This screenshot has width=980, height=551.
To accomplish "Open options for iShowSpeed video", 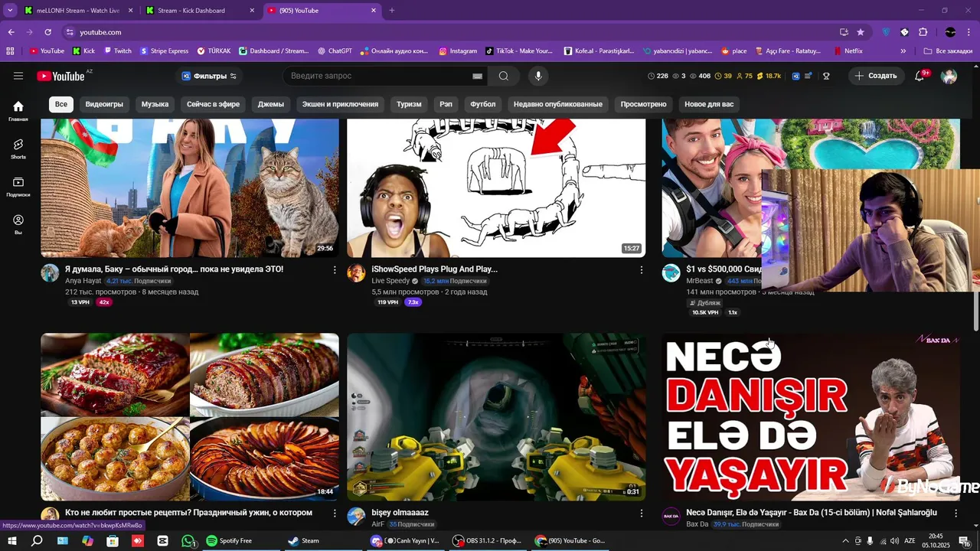I will point(641,269).
